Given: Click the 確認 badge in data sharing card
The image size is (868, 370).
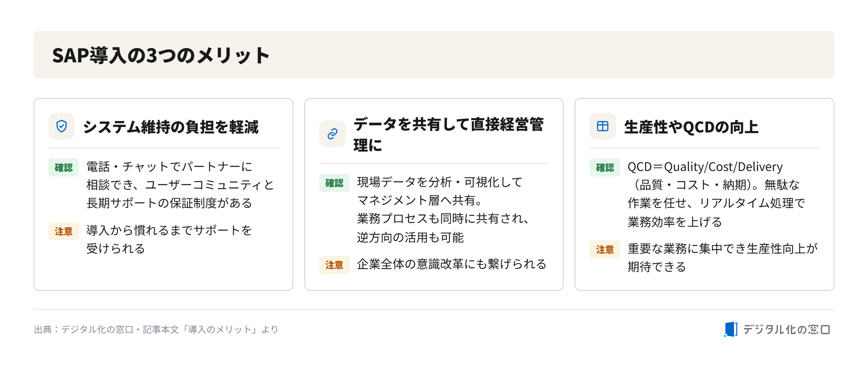Looking at the screenshot, I should (334, 183).
